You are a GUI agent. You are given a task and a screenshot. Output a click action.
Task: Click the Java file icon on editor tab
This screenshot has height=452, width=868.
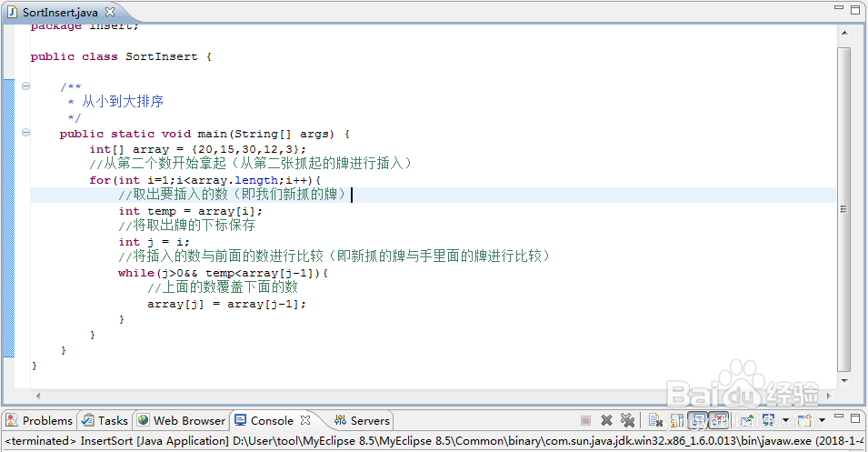pos(12,12)
